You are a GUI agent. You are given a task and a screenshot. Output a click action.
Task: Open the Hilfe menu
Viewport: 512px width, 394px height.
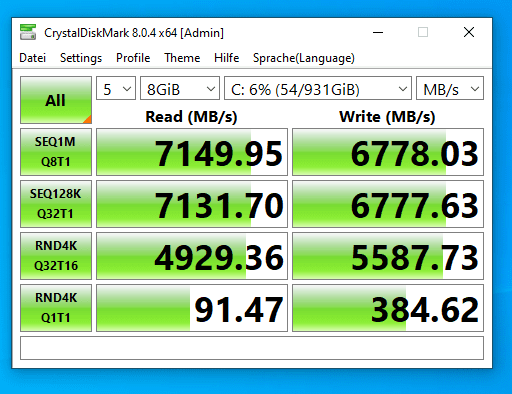(x=226, y=58)
